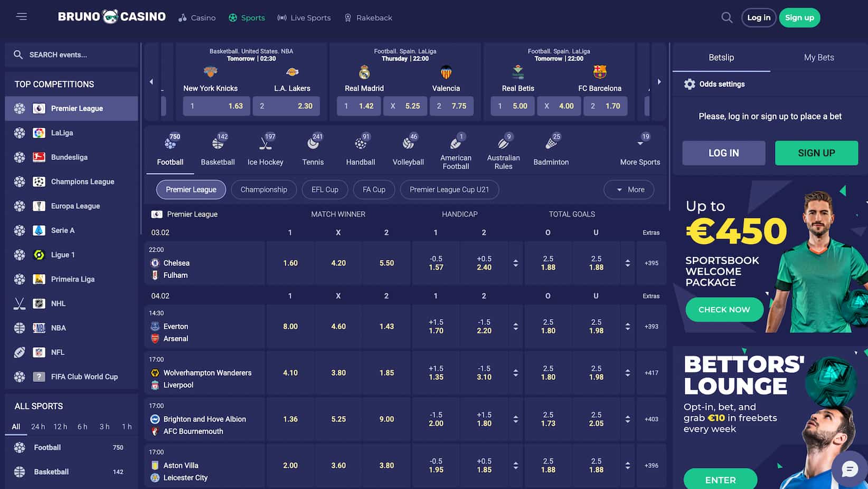Screen dimensions: 868x489
Task: Click the Odds settings gear icon
Action: pyautogui.click(x=690, y=84)
